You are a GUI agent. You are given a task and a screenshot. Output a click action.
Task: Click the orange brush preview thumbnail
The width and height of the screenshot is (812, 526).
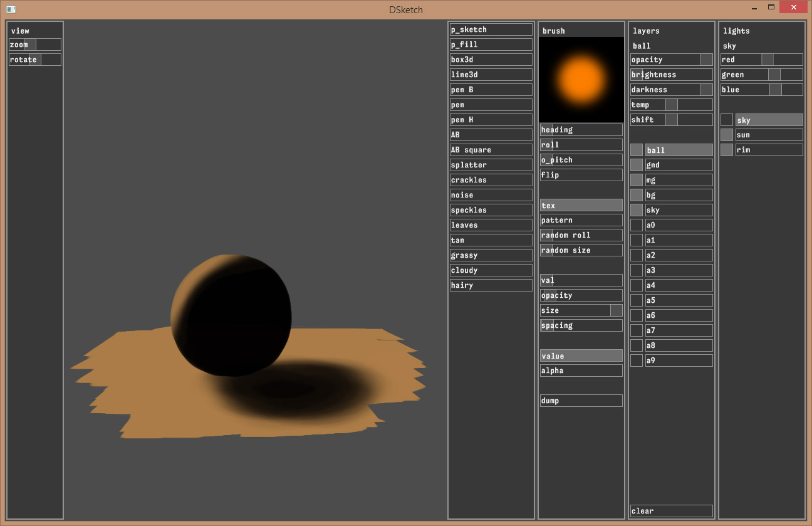pos(581,79)
